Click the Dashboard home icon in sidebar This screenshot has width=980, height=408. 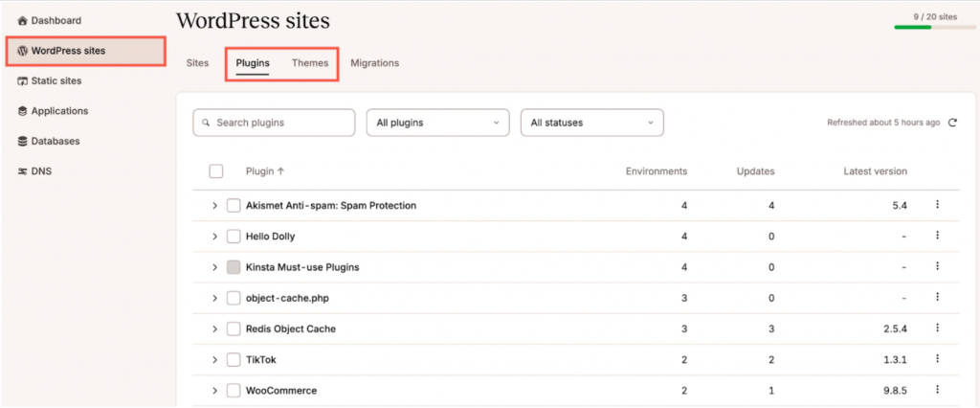(23, 21)
